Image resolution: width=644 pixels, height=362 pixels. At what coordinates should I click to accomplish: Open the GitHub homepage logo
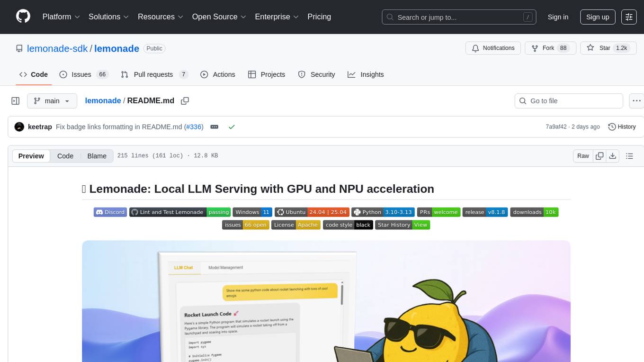click(23, 17)
